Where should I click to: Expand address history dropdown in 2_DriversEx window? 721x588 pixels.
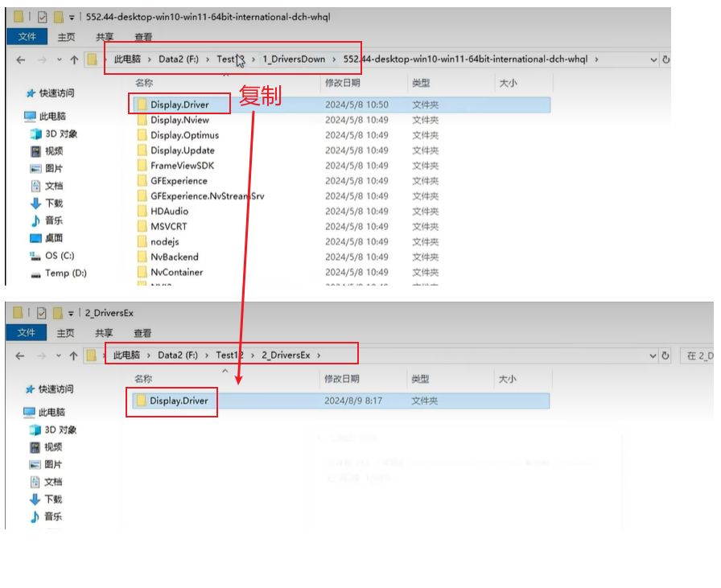coord(653,356)
